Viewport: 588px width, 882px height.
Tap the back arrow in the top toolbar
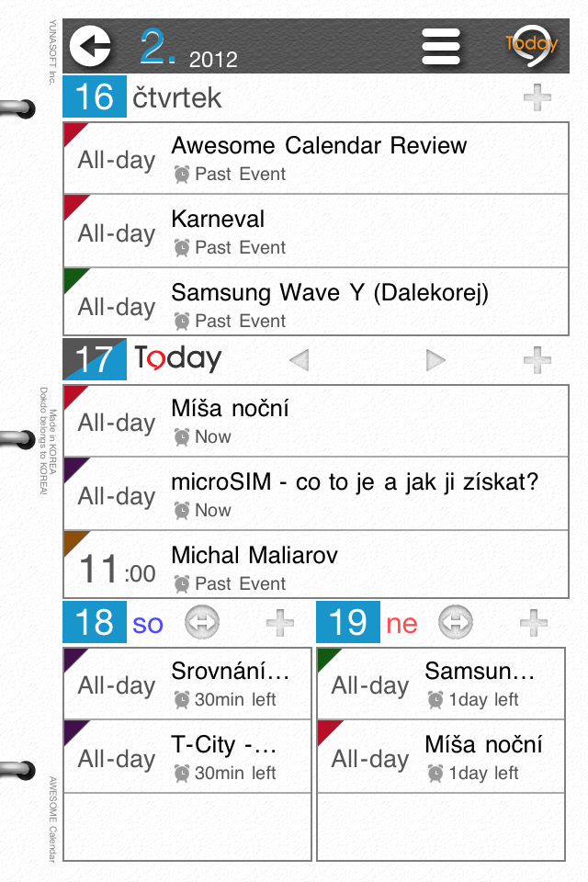coord(89,44)
